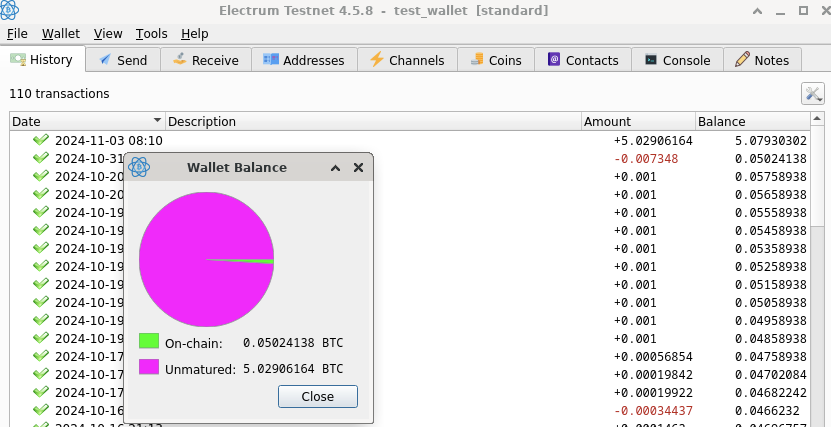Click the Send tab paper-plane icon
The height and width of the screenshot is (427, 831).
(105, 60)
